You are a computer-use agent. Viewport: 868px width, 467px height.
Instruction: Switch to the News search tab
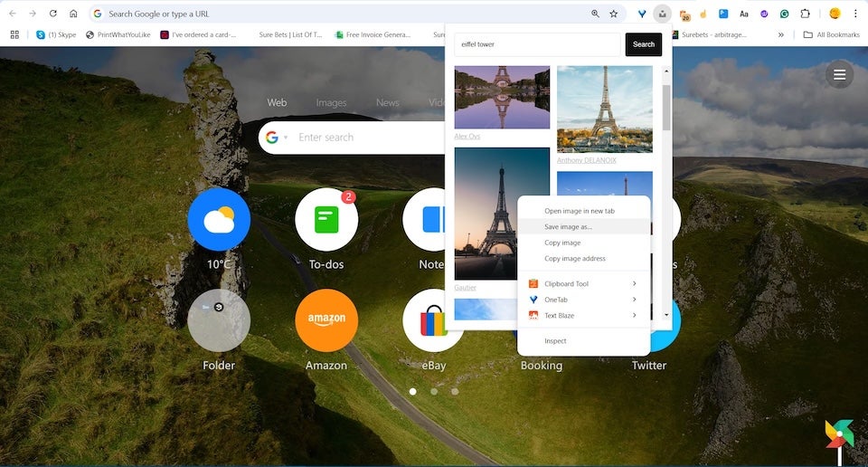click(x=388, y=102)
